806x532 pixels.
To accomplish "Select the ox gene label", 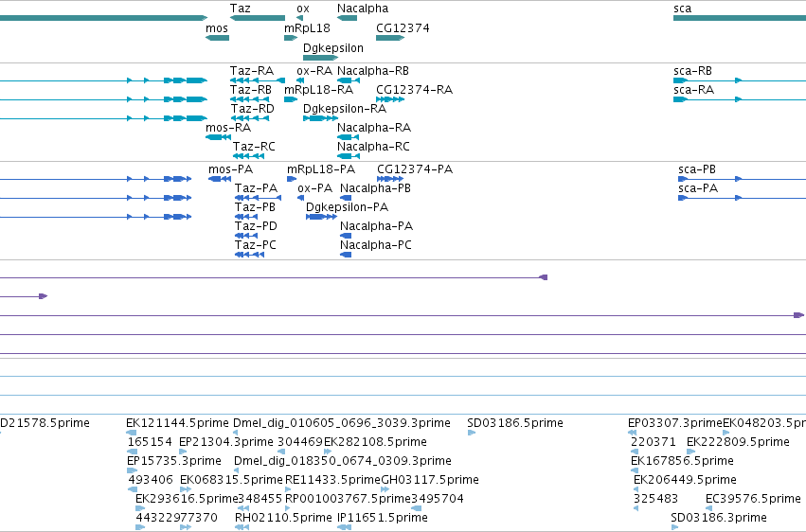I will point(303,9).
